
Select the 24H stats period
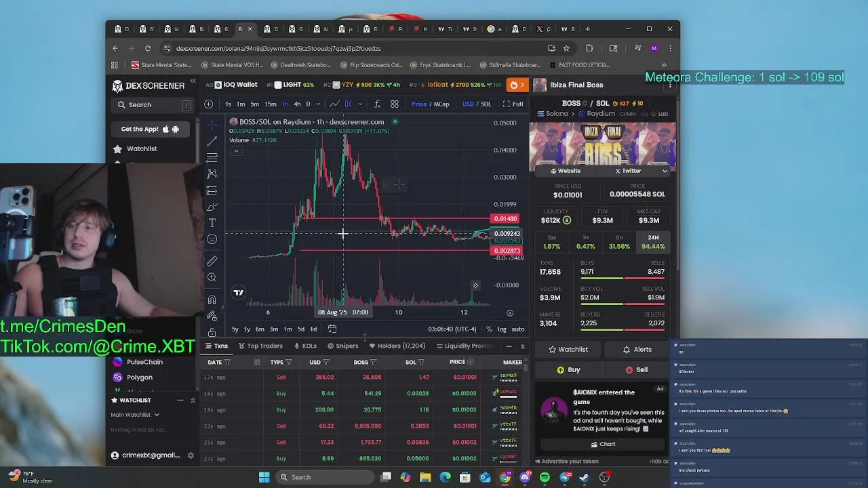[653, 242]
